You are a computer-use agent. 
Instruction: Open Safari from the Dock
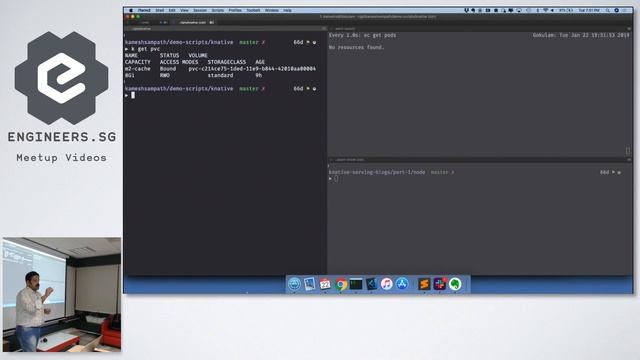click(294, 284)
